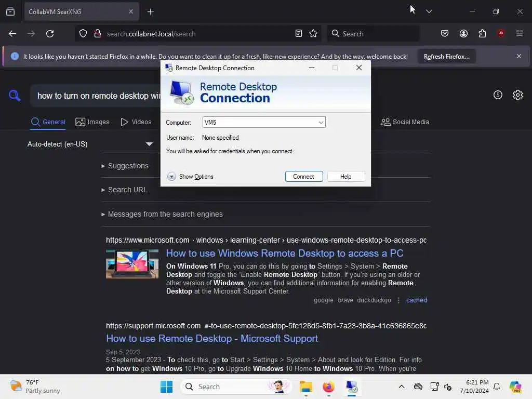Screen dimensions: 532x399
Task: Click the Refresh Firefox button
Action: coord(446,57)
